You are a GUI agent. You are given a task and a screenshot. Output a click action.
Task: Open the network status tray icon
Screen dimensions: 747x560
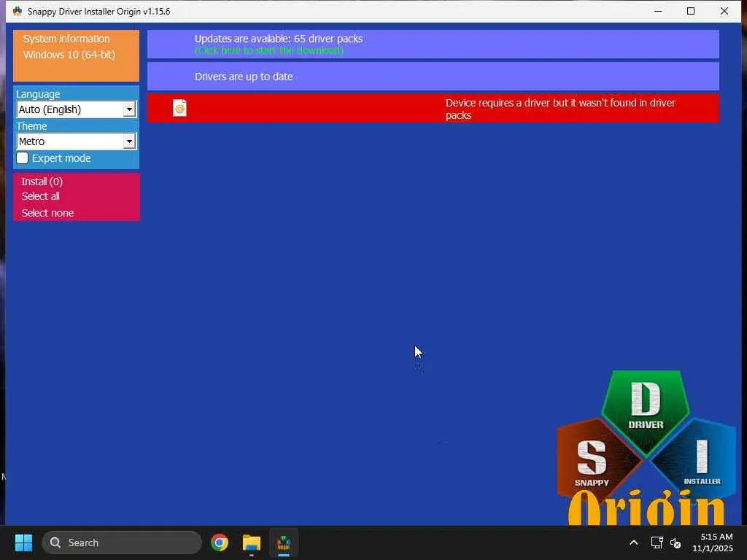tap(657, 542)
